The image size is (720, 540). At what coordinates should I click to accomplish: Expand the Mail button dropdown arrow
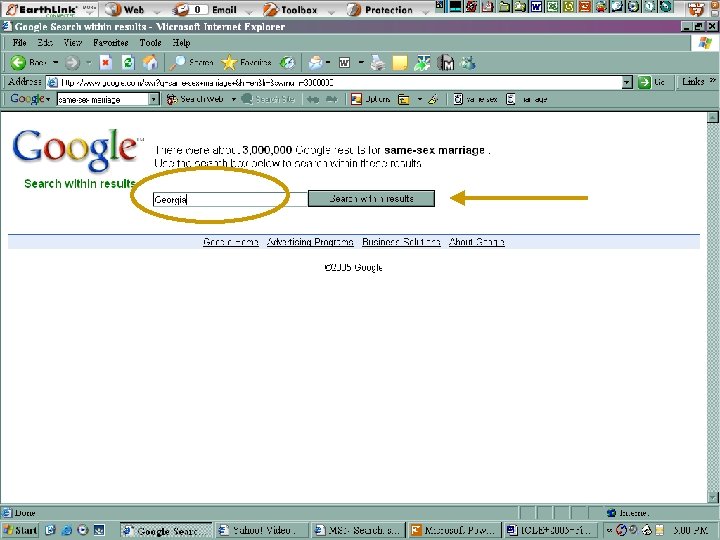[328, 62]
